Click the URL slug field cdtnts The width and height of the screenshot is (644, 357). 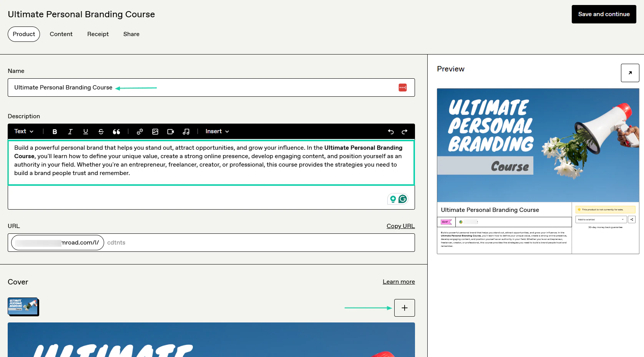click(x=259, y=243)
